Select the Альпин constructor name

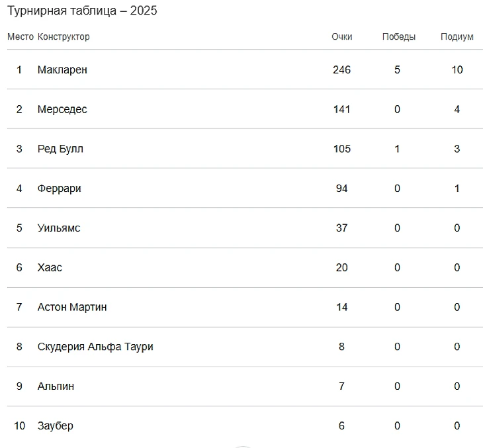(56, 386)
